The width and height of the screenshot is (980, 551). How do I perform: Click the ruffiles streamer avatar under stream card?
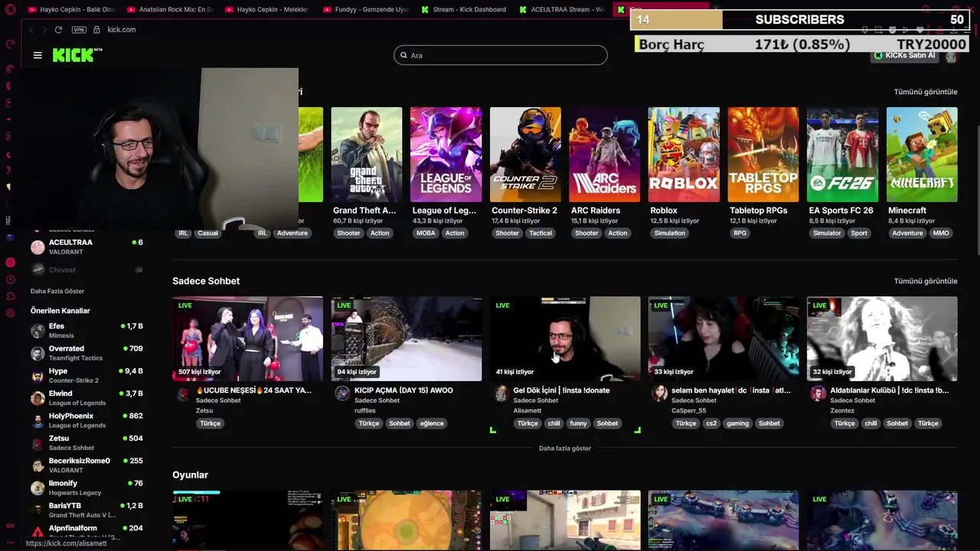click(x=342, y=393)
